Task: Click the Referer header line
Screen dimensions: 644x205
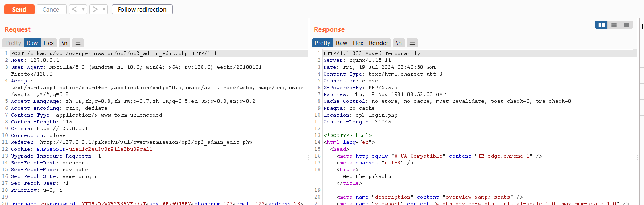Action: click(132, 142)
